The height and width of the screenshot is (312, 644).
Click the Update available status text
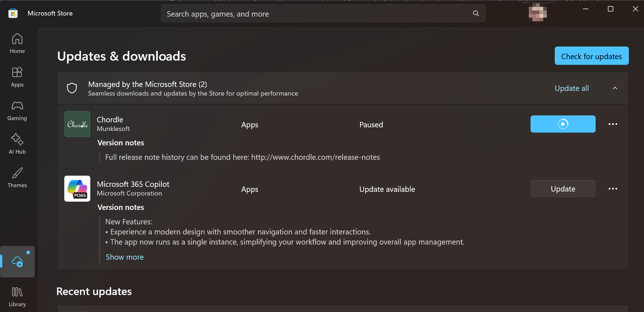[x=387, y=189]
